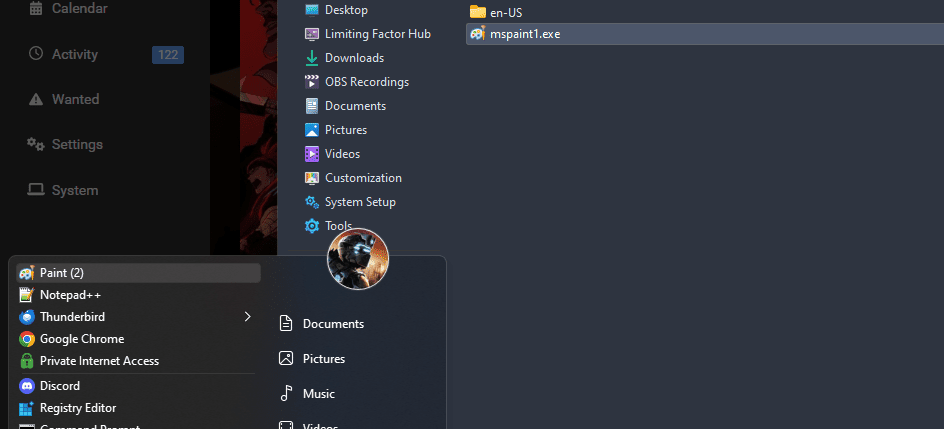Click the Registry Editor icon
Viewport: 944px width, 429px height.
click(x=26, y=409)
